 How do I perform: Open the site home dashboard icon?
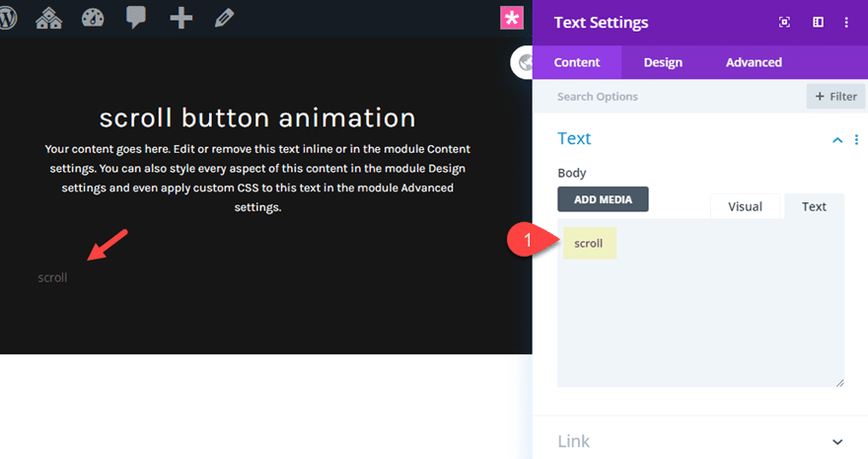coord(48,18)
